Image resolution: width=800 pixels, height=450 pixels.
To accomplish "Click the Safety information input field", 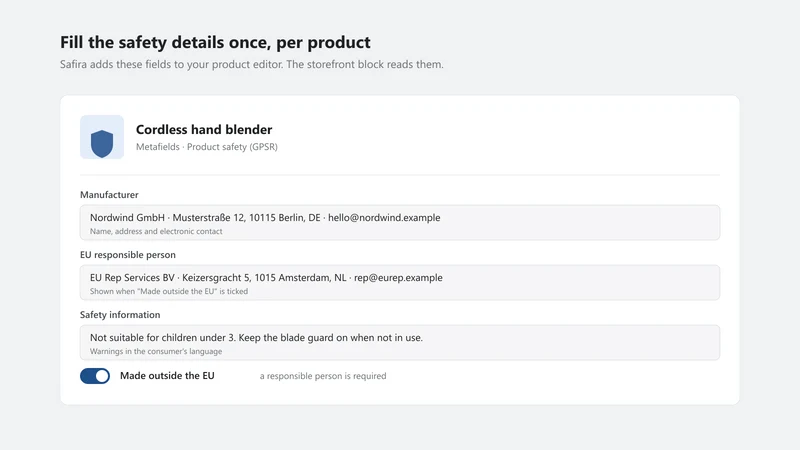I will tap(400, 342).
